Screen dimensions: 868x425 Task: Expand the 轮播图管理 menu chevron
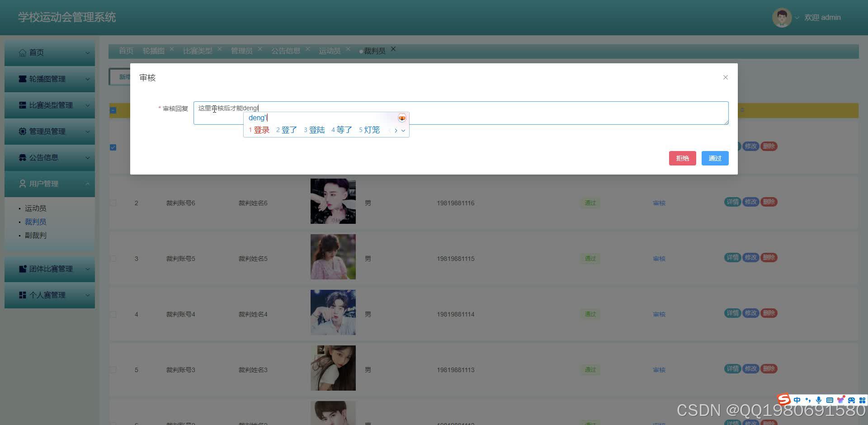(x=87, y=79)
